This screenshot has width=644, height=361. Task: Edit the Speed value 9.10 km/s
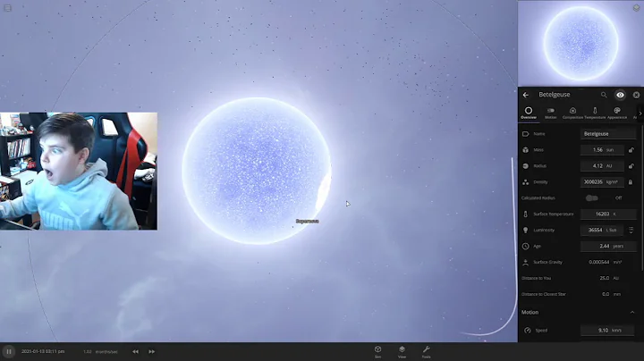click(x=607, y=331)
